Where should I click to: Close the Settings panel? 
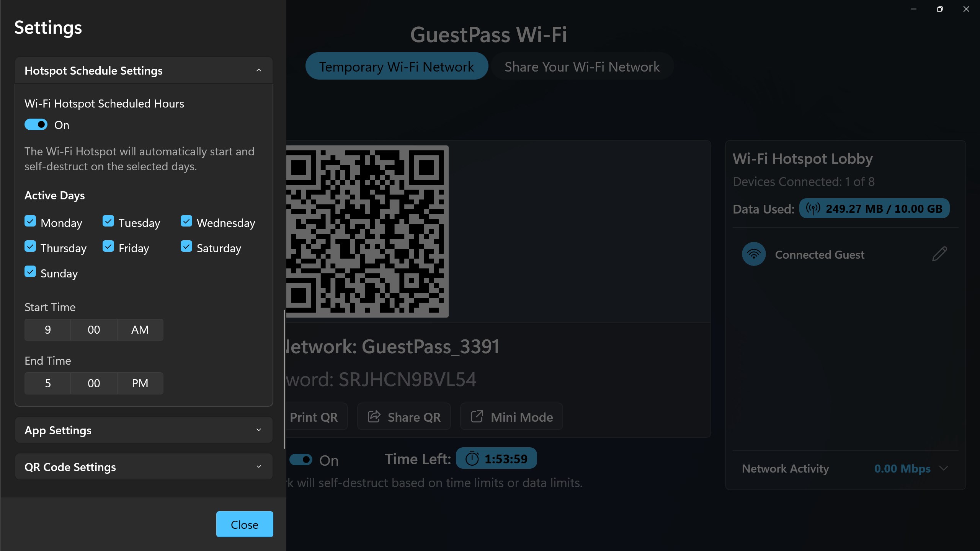245,524
